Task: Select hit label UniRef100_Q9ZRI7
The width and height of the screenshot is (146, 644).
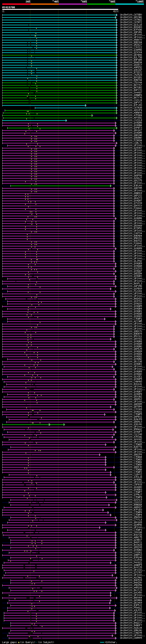Action: (131, 65)
